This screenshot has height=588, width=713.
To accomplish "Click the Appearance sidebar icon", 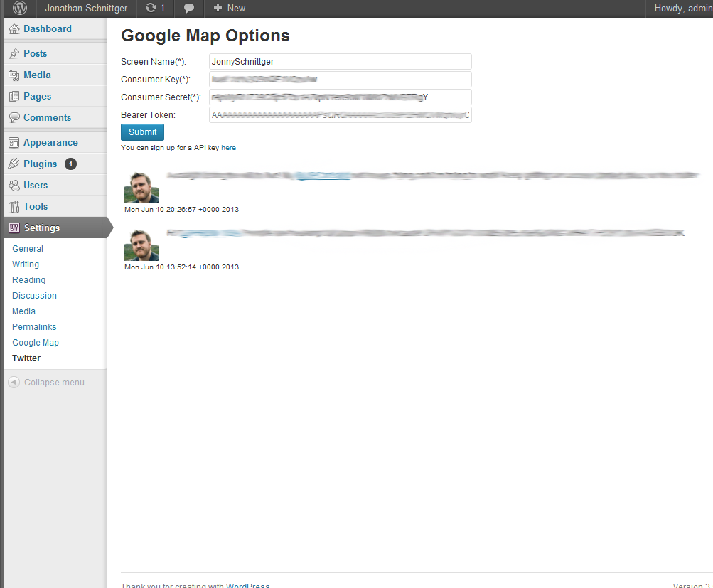I will point(14,143).
